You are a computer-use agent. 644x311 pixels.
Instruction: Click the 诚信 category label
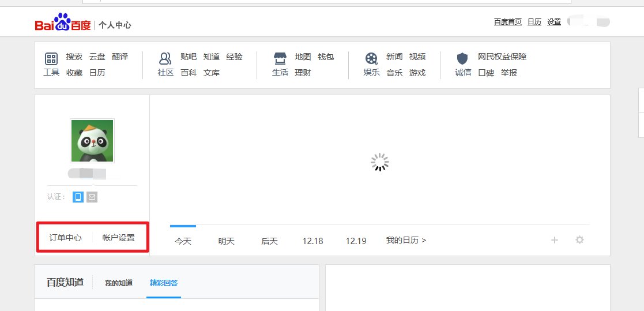point(463,72)
